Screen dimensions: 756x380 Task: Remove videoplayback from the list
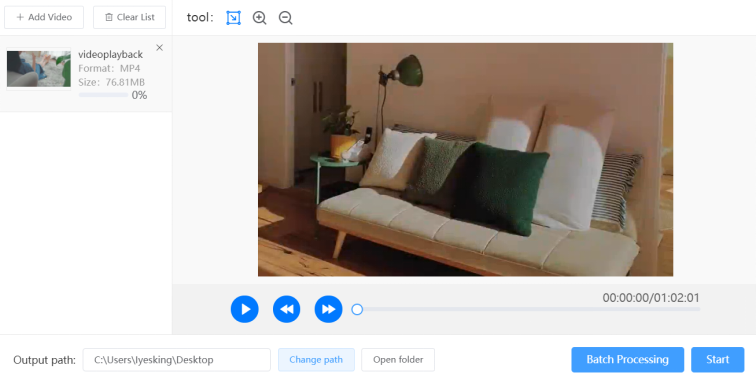click(160, 48)
